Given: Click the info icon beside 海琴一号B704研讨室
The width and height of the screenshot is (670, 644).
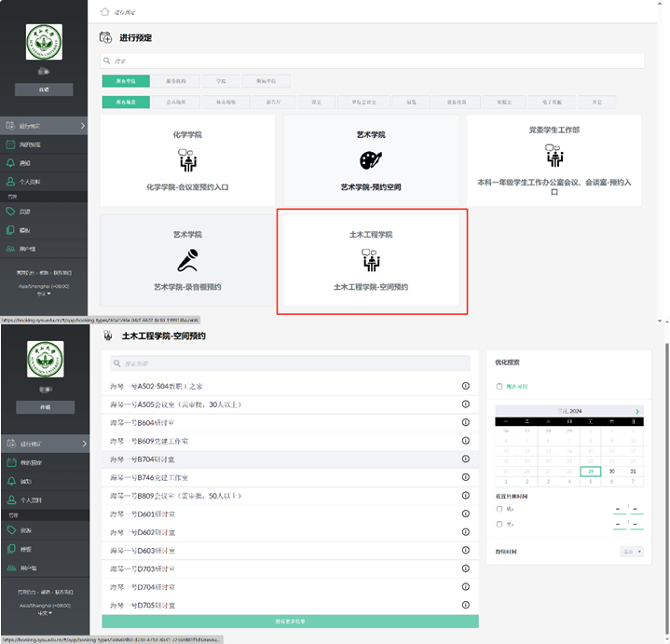Looking at the screenshot, I should [466, 459].
